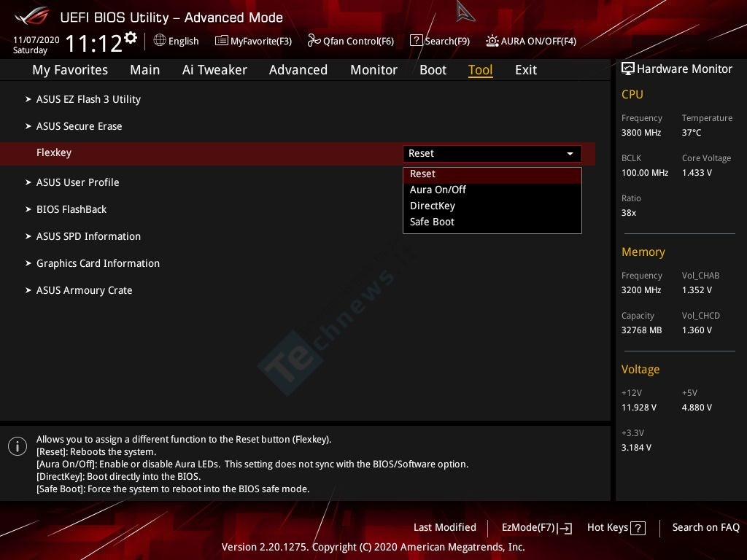
Task: Click the CPU section heading
Action: coord(632,94)
